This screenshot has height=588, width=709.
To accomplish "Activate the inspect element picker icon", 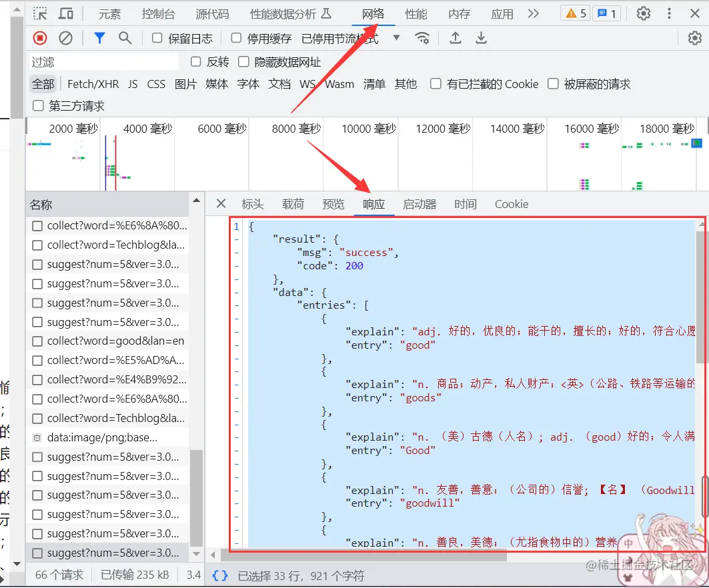I will pos(40,13).
